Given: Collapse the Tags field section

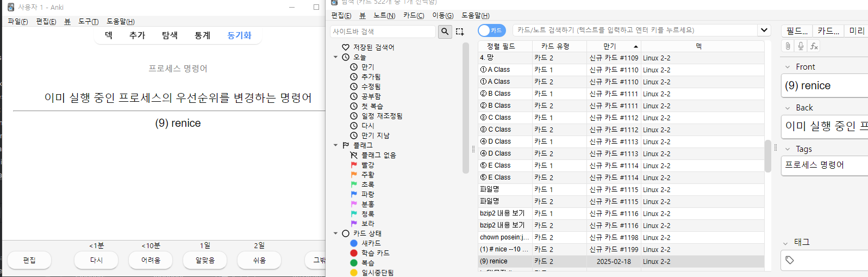Looking at the screenshot, I should (788, 149).
